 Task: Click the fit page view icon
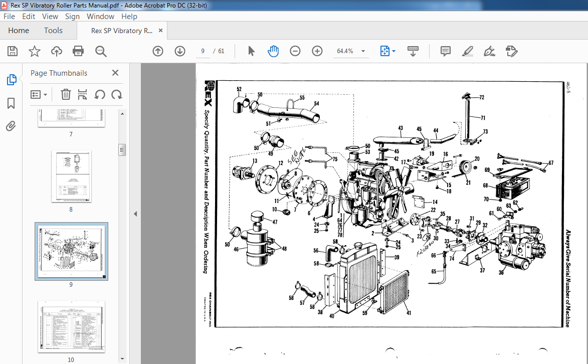click(x=385, y=51)
